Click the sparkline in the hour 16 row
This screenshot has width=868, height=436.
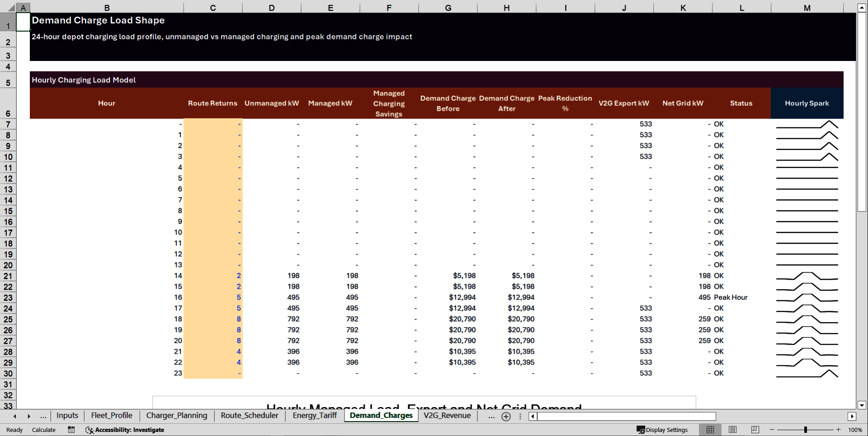807,297
